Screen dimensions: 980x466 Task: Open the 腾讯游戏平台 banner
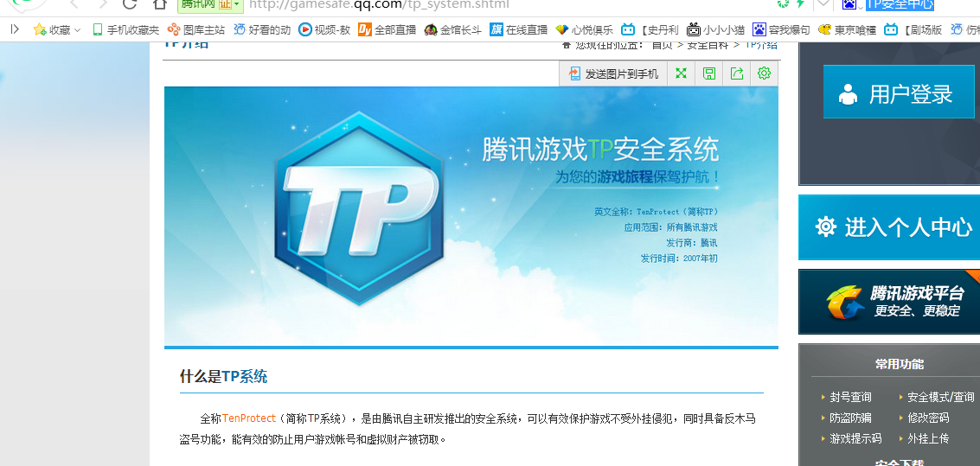[x=890, y=302]
